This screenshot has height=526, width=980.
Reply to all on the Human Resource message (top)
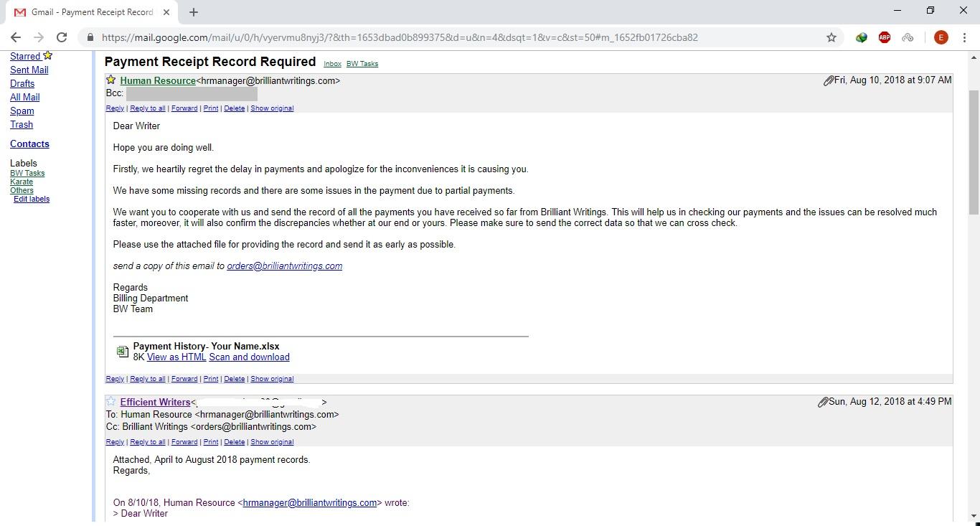pyautogui.click(x=148, y=108)
